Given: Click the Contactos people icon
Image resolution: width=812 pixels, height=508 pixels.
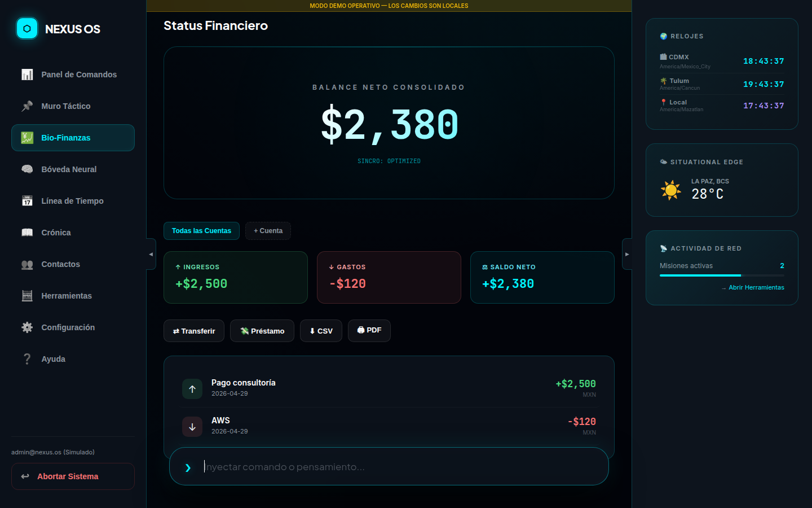Looking at the screenshot, I should point(27,264).
